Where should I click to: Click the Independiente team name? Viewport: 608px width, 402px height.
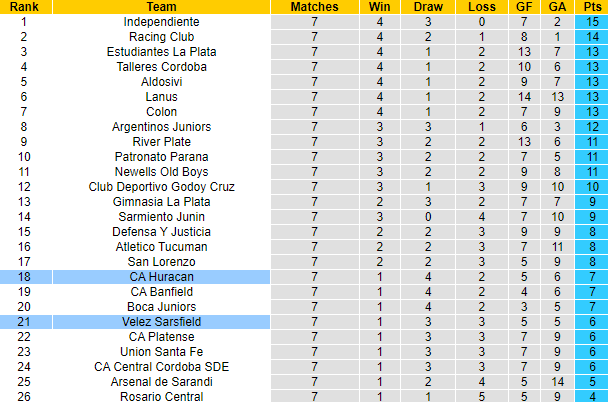pos(161,21)
